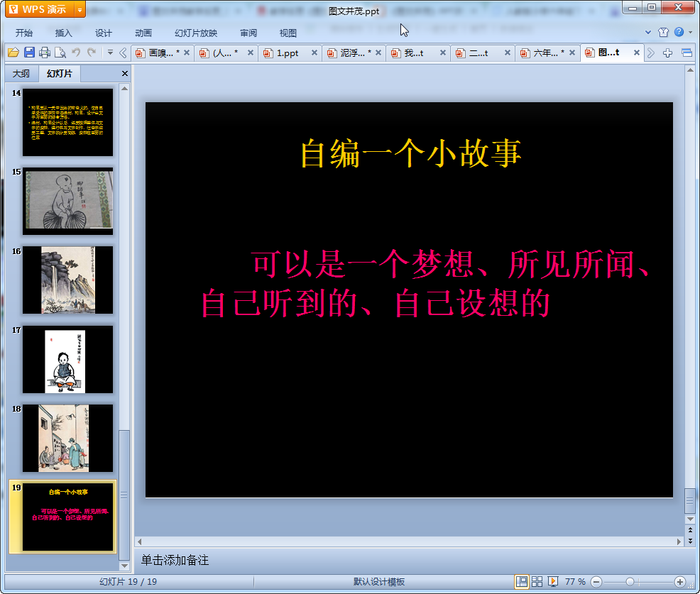Close the slide thumbnail panel
700x594 pixels.
pos(125,74)
